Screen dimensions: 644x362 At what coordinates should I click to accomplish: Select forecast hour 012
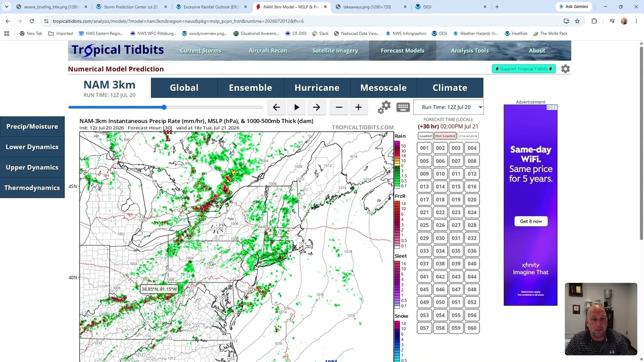pyautogui.click(x=472, y=174)
